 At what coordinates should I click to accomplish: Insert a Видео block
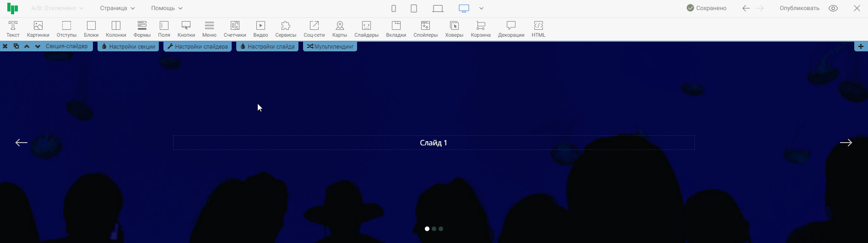click(260, 29)
